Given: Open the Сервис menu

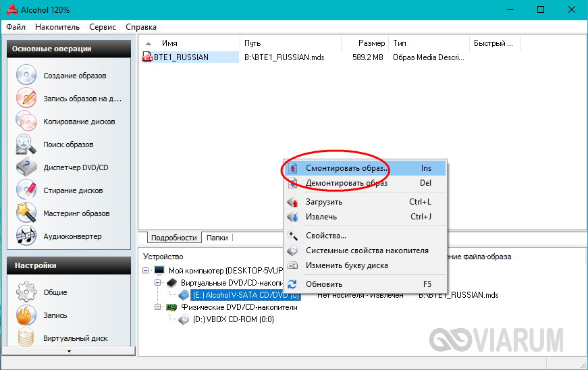Looking at the screenshot, I should 103,27.
